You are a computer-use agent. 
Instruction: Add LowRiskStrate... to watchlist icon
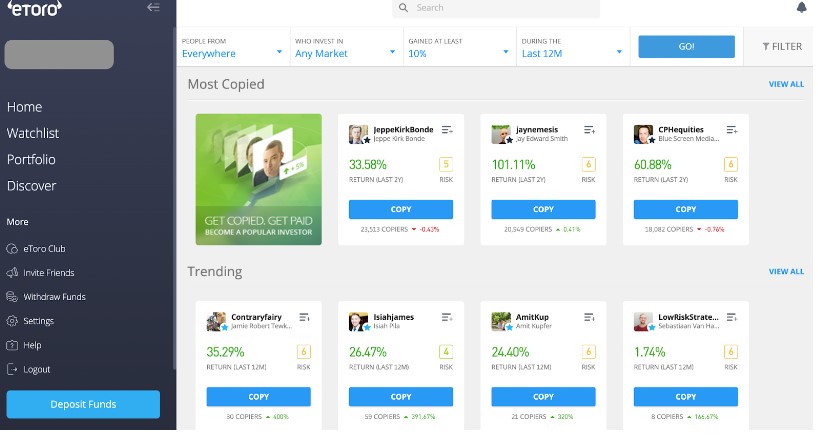pyautogui.click(x=732, y=317)
